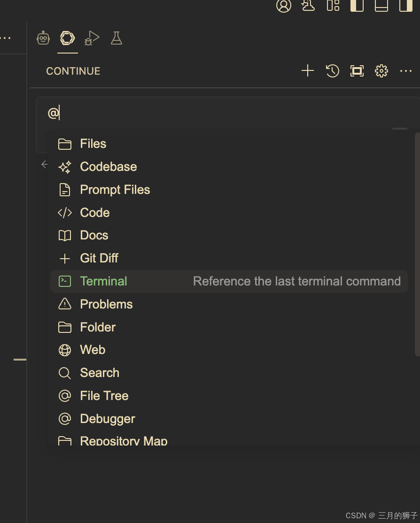Screen dimensions: 420x523
Task: Pick Git Diff context provider
Action: pos(99,258)
